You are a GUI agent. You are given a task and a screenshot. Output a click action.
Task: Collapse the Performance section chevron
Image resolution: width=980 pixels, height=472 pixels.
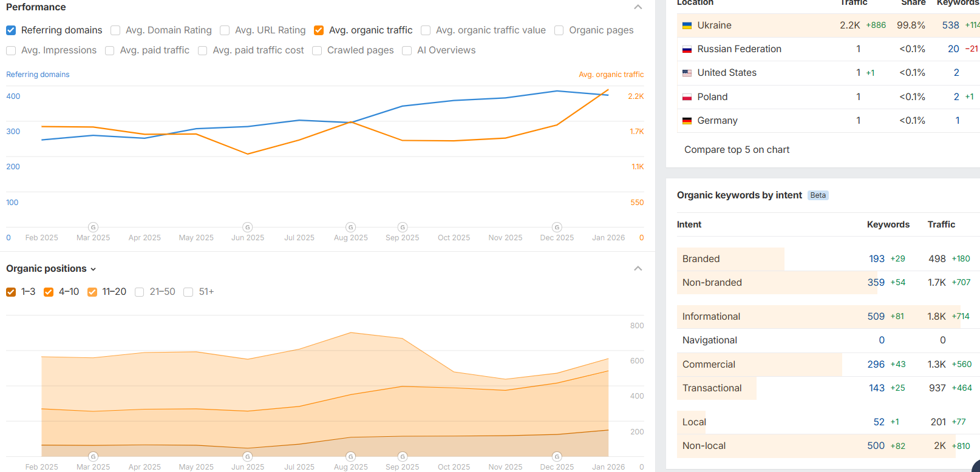pos(638,7)
